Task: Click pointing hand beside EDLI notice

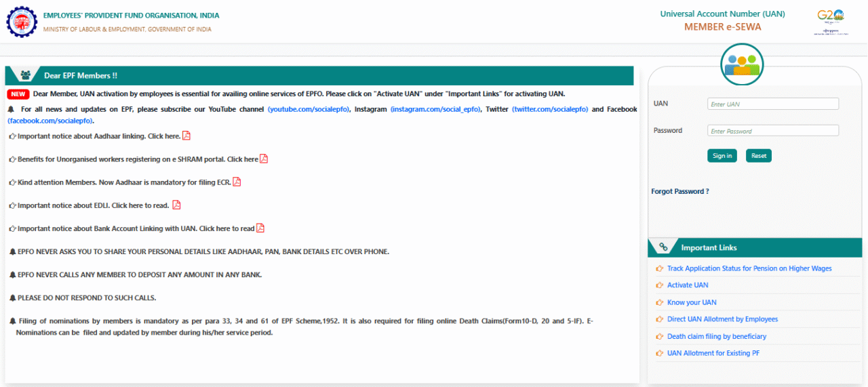Action: [x=13, y=205]
